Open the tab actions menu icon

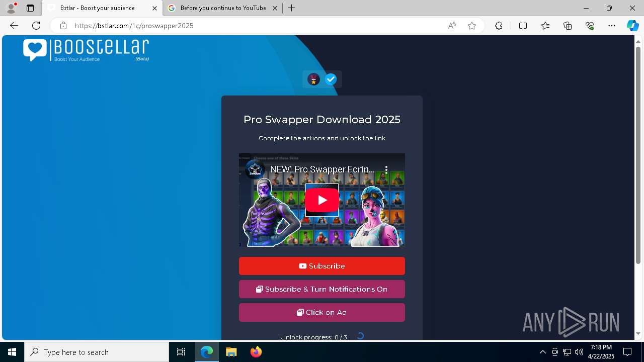[30, 8]
